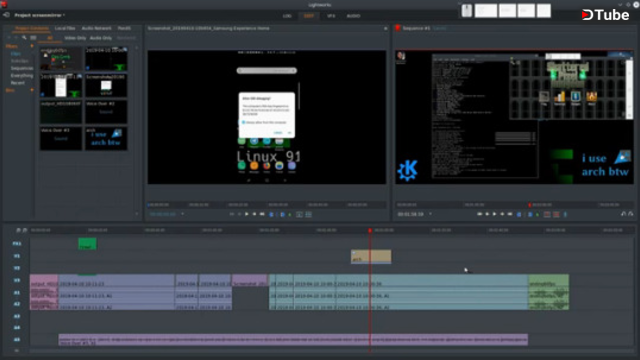Viewport: 640px width, 360px height.
Task: Toggle the A1 track label
Action: (17, 293)
